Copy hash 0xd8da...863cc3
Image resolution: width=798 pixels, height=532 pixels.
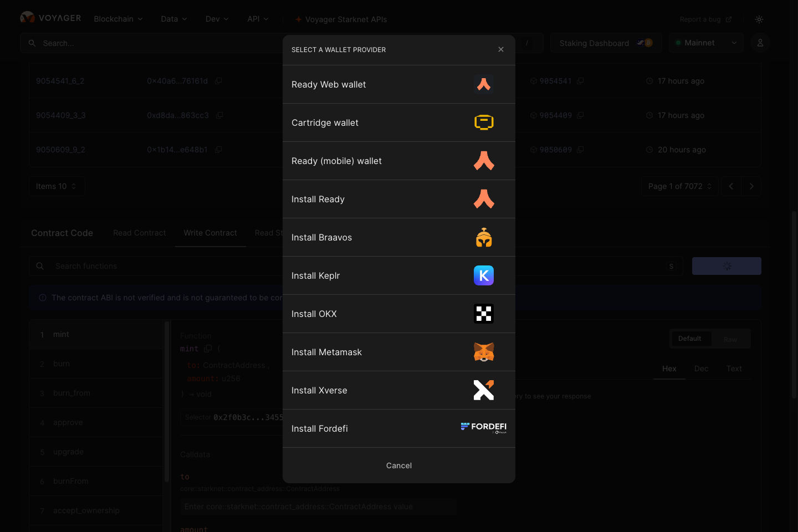219,115
